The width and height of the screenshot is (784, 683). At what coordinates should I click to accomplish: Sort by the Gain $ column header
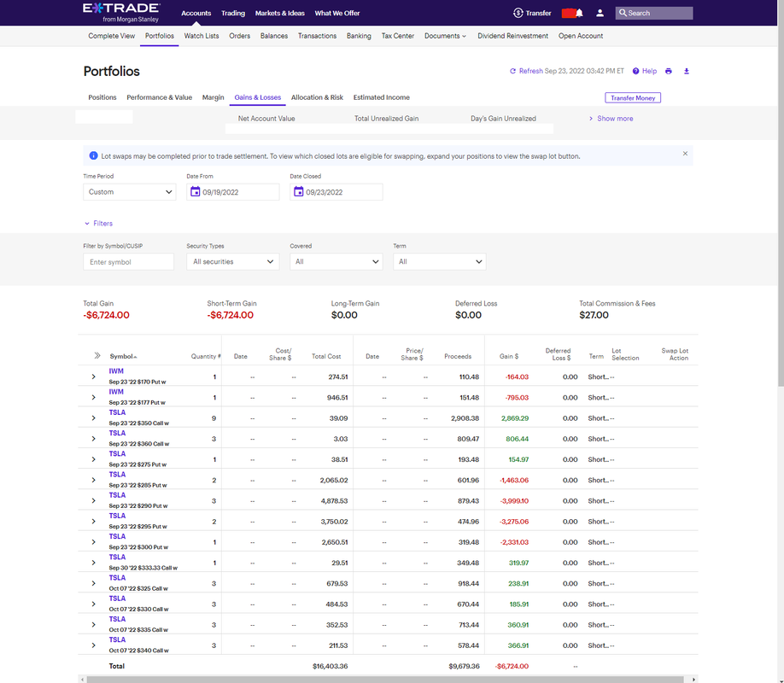click(x=509, y=357)
